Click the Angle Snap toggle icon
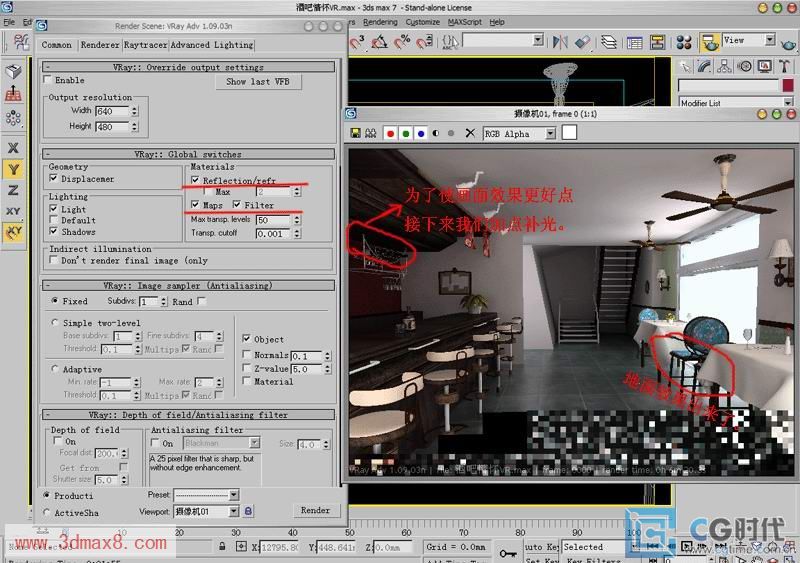800x563 pixels. [x=379, y=41]
